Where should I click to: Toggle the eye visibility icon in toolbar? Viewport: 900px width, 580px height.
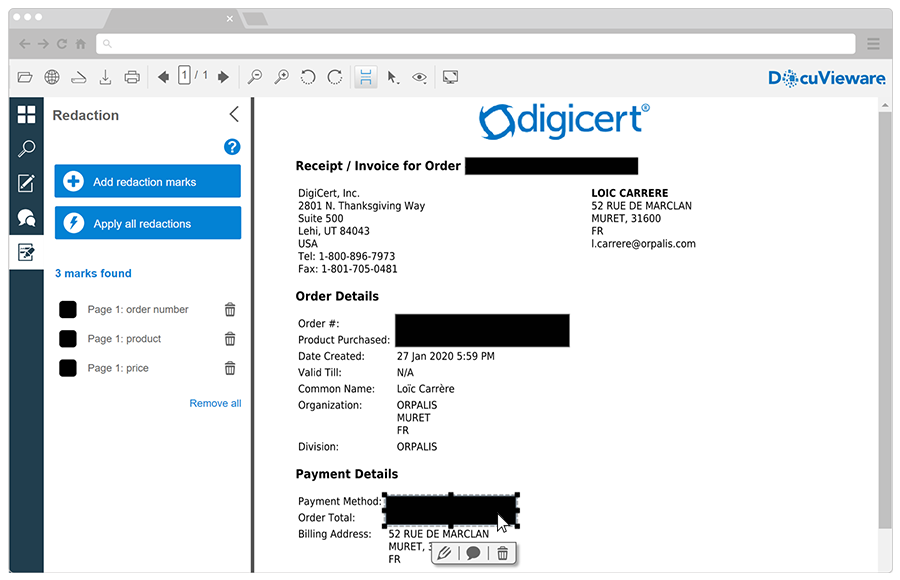tap(420, 78)
